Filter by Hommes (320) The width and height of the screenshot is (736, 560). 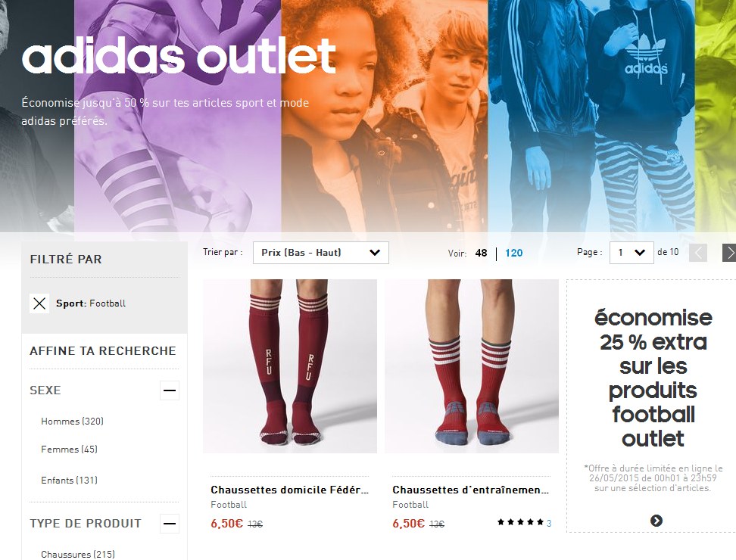[72, 422]
